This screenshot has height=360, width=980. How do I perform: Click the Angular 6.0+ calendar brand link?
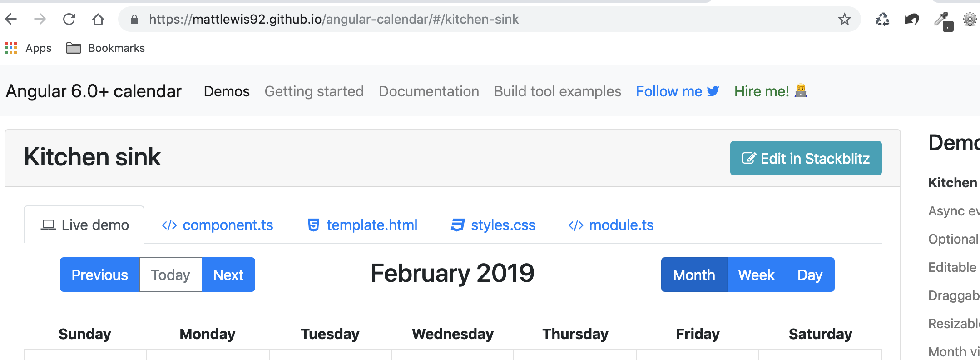tap(94, 91)
